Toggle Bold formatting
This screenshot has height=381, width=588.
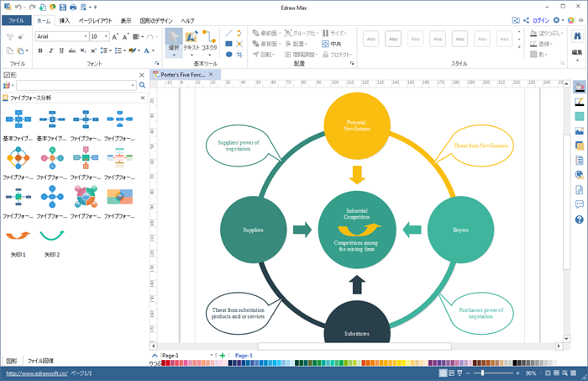(39, 50)
